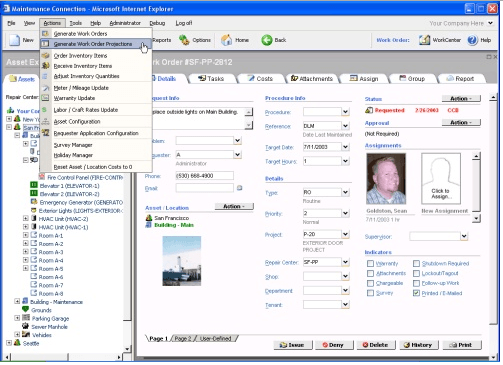This screenshot has height=365, width=503.
Task: Enable the Warranty indicator checkbox
Action: tap(370, 264)
